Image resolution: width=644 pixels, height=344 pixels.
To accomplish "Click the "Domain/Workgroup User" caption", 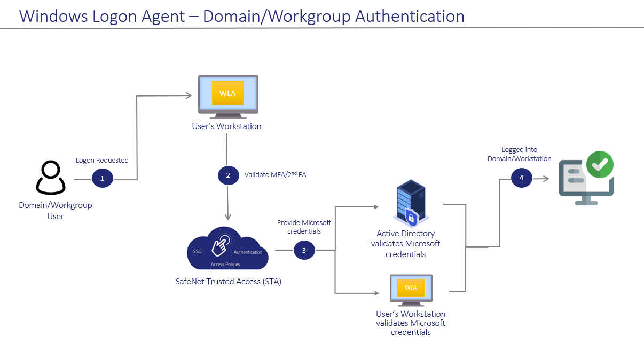I will coord(56,211).
